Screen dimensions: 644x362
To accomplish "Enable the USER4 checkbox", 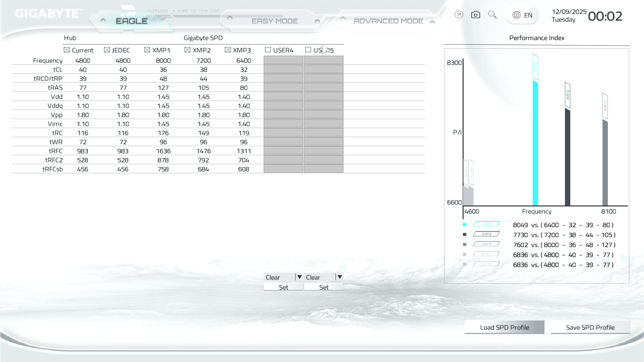I will click(268, 50).
